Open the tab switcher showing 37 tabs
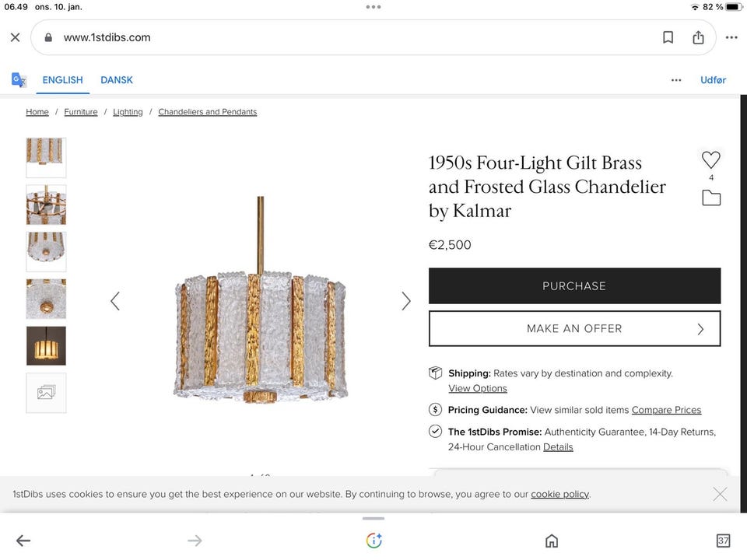Viewport: 747px width, 560px height. pyautogui.click(x=723, y=541)
